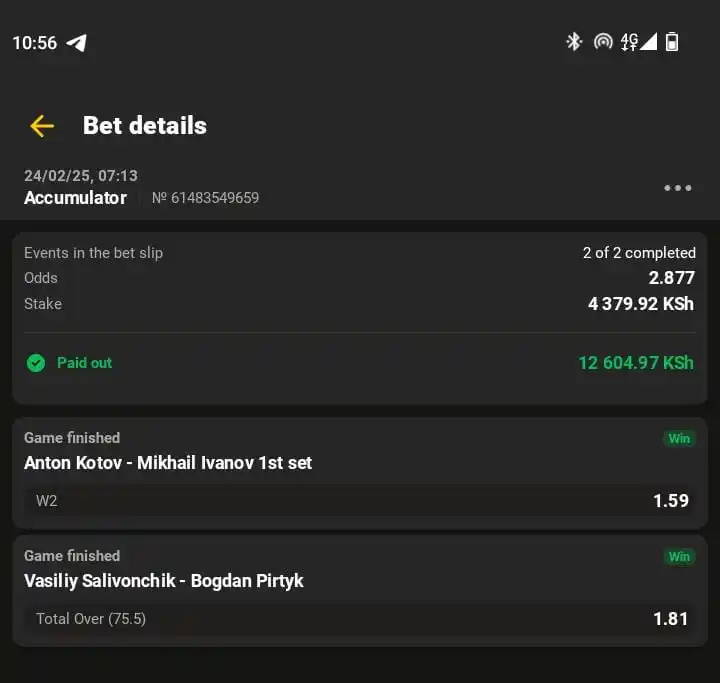Tap the green Paid out checkmark icon
This screenshot has height=683, width=720.
tap(36, 363)
